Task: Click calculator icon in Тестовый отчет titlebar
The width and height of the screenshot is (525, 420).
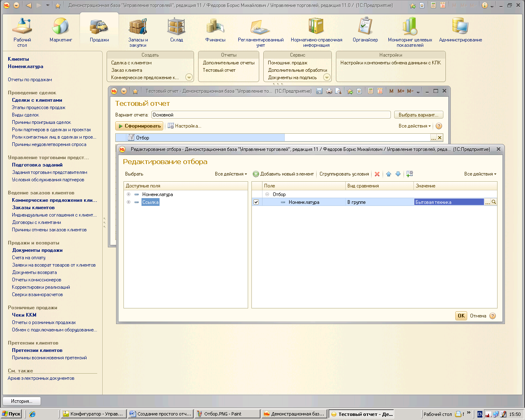Action: (370, 91)
